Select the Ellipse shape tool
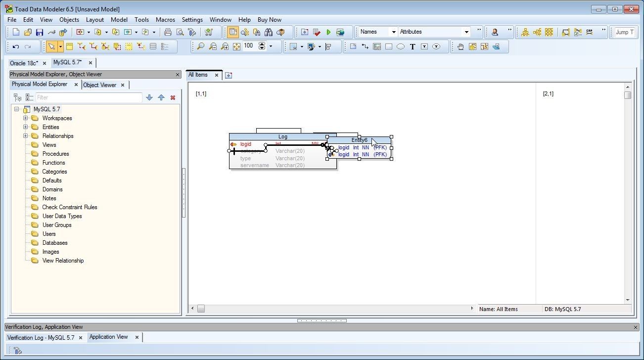The image size is (644, 360). [x=401, y=46]
